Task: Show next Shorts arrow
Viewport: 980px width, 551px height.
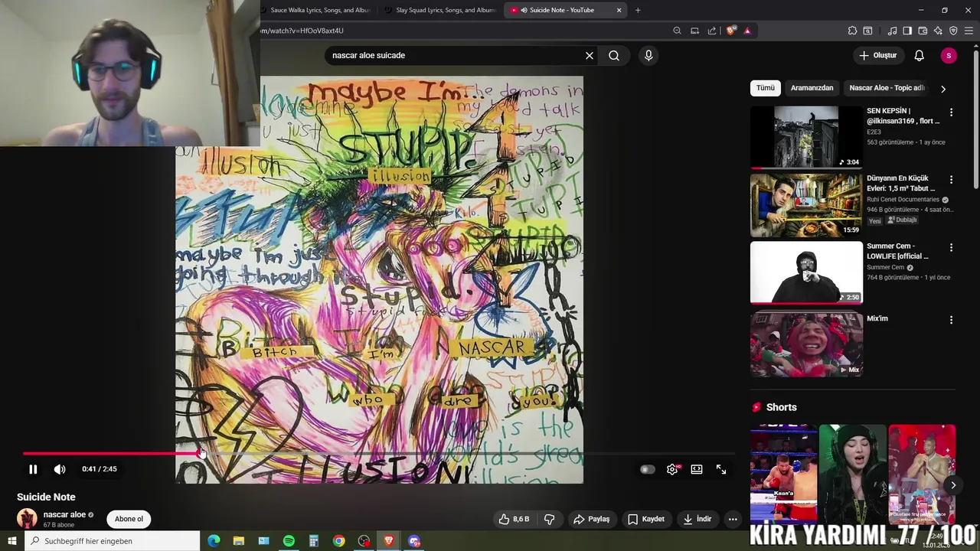Action: [953, 485]
